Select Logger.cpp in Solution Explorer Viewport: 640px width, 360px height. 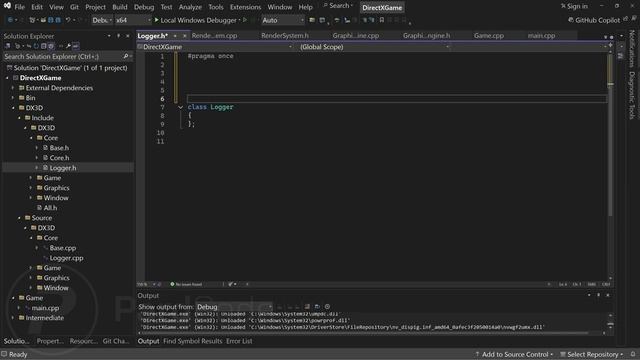click(x=66, y=258)
